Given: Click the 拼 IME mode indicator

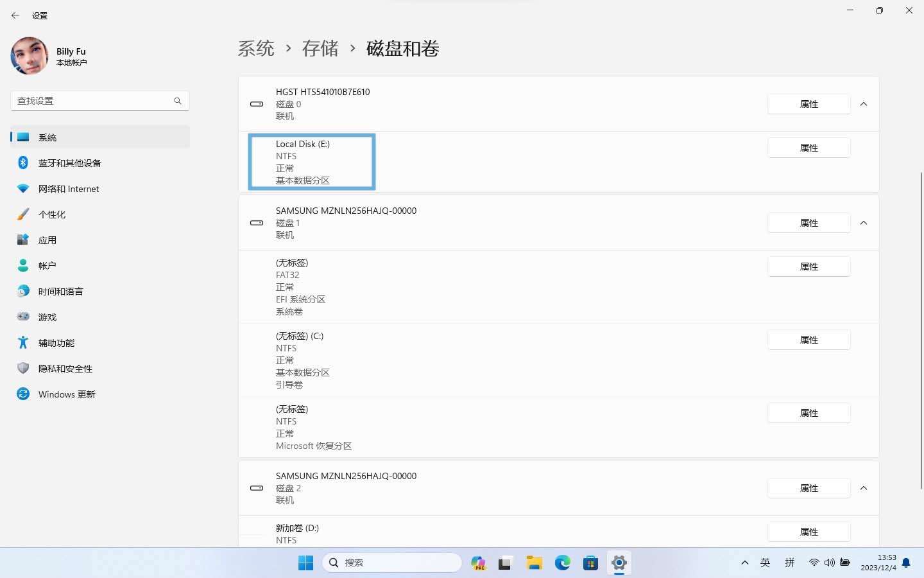Looking at the screenshot, I should tap(790, 563).
